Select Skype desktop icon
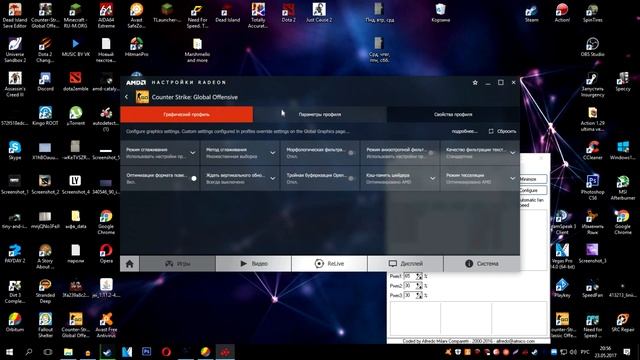The width and height of the screenshot is (640, 360). click(x=15, y=150)
